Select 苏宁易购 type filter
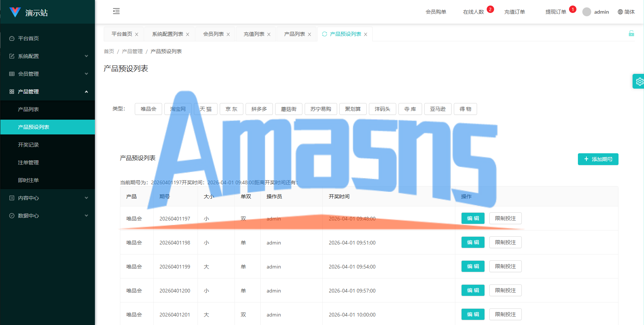Image resolution: width=644 pixels, height=325 pixels. point(321,109)
